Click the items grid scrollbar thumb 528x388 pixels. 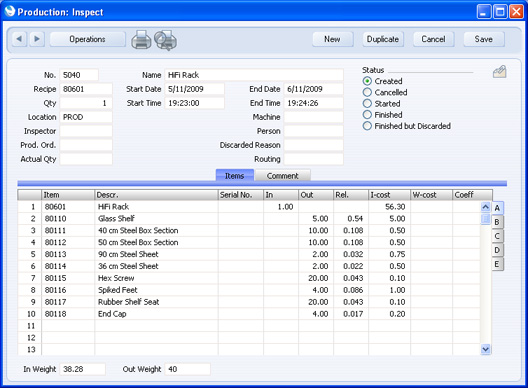tap(486, 219)
